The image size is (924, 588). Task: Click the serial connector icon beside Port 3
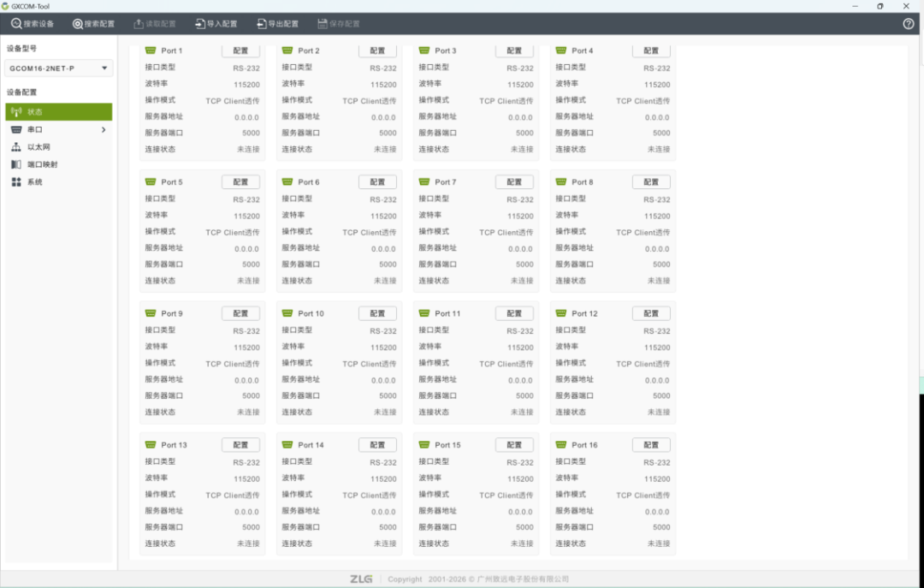423,50
